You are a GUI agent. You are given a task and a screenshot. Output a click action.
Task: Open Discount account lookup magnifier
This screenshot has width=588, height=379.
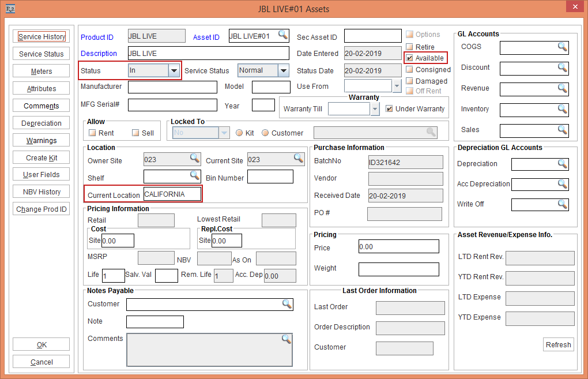pyautogui.click(x=562, y=68)
